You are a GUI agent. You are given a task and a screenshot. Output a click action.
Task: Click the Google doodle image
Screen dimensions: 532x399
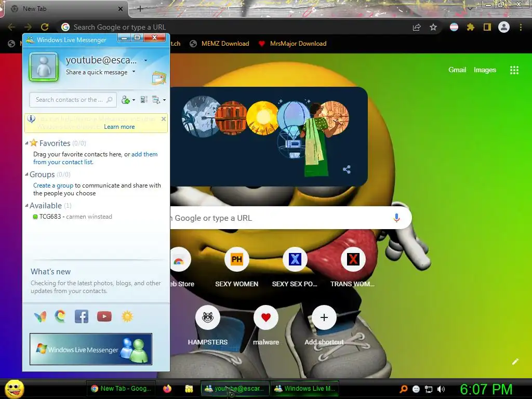pos(269,137)
